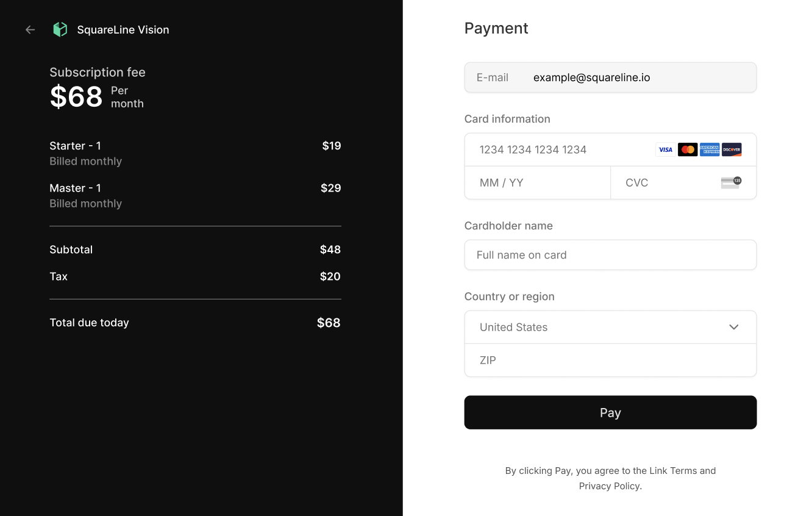The image size is (812, 516).
Task: Expand the country dropdown chevron
Action: (734, 327)
